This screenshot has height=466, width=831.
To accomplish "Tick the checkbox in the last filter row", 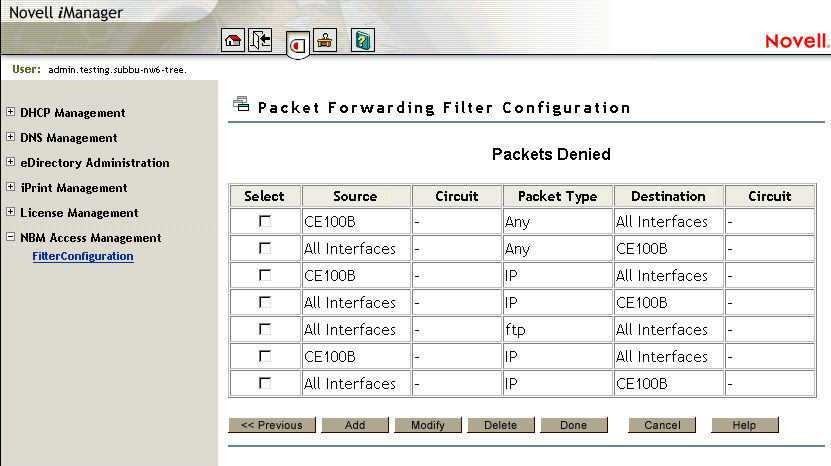I will pos(265,383).
